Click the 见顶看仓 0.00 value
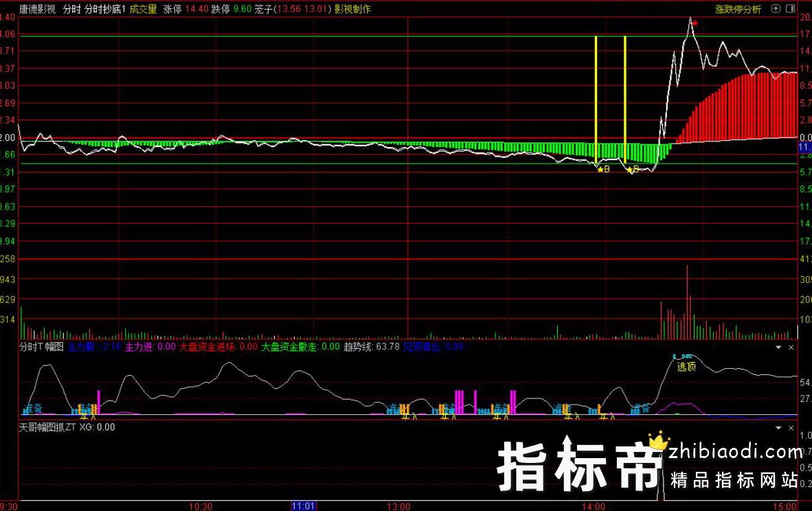Viewport: 812px width, 511px height. coord(433,346)
